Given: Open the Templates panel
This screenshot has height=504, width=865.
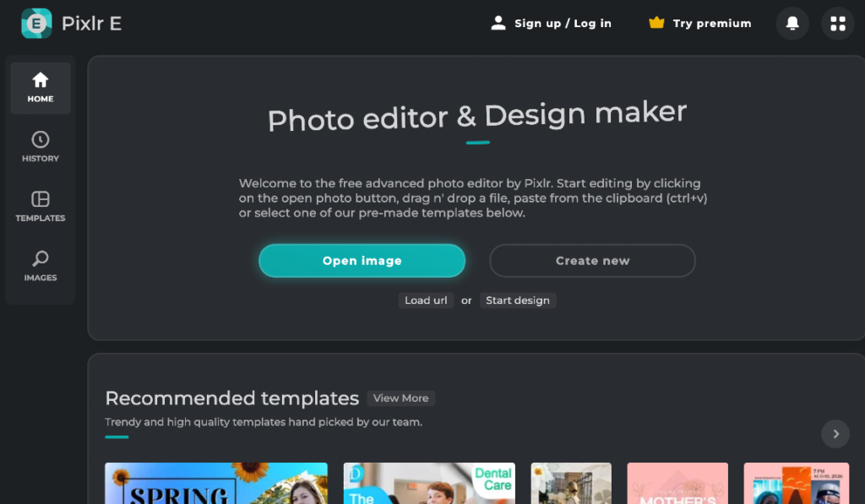Looking at the screenshot, I should 40,206.
